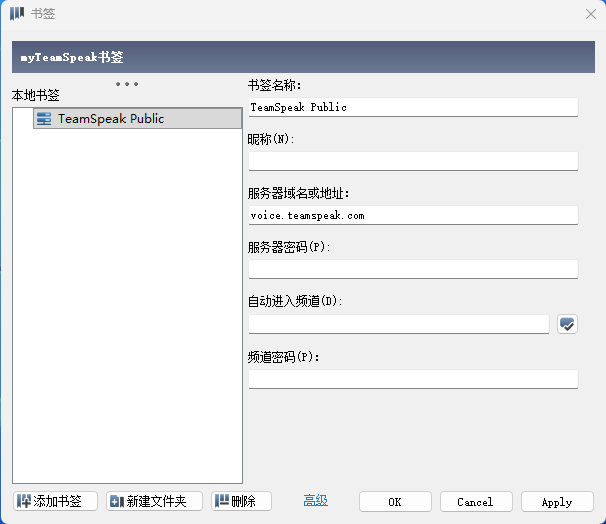
Task: Click the 自动进入频道 default channel field
Action: point(398,324)
